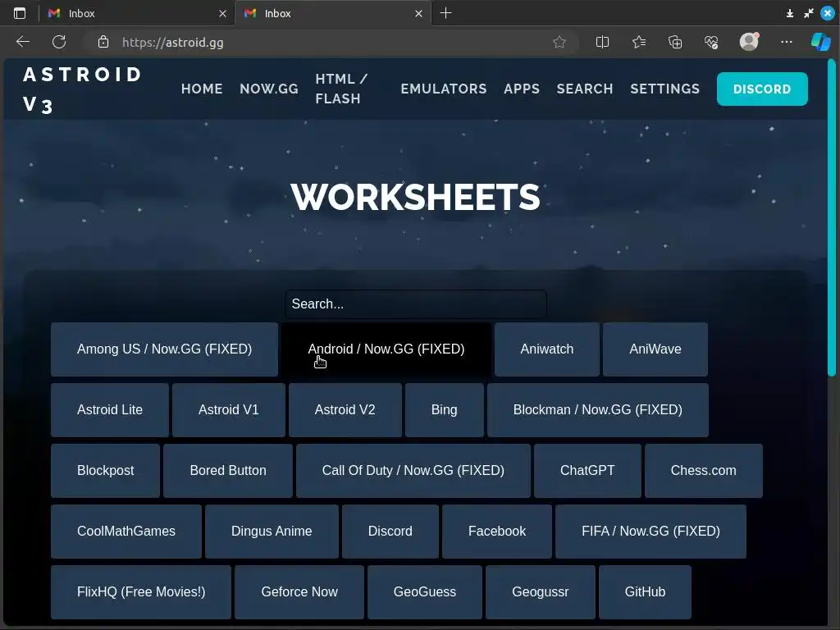Screen dimensions: 840x630
Task: Launch the Geforce Now tile
Action: tap(299, 592)
